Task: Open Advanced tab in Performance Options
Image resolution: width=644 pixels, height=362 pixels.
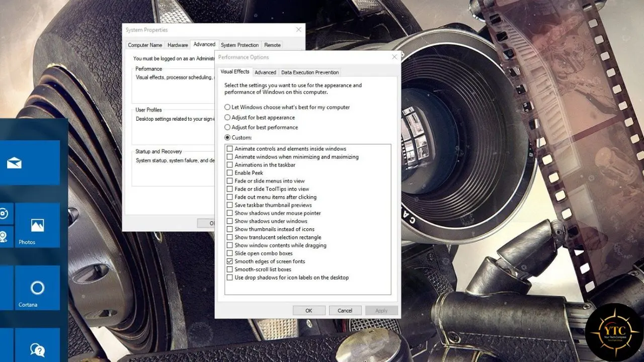Action: (x=265, y=72)
